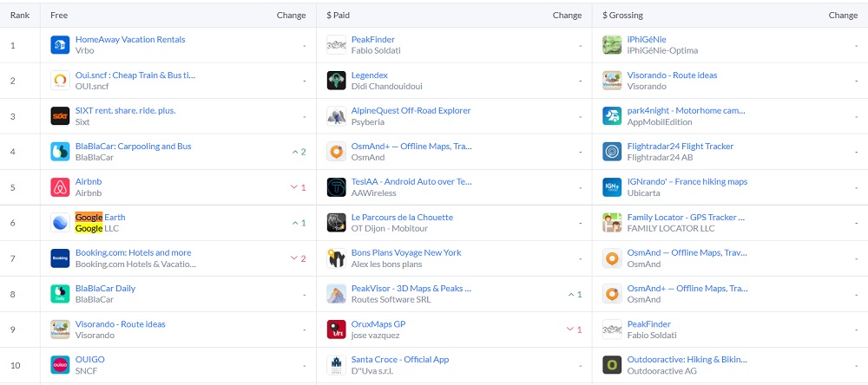Viewport: 868px width, 385px height.
Task: Click the BlaBlaCar Carpooling app icon
Action: 60,152
